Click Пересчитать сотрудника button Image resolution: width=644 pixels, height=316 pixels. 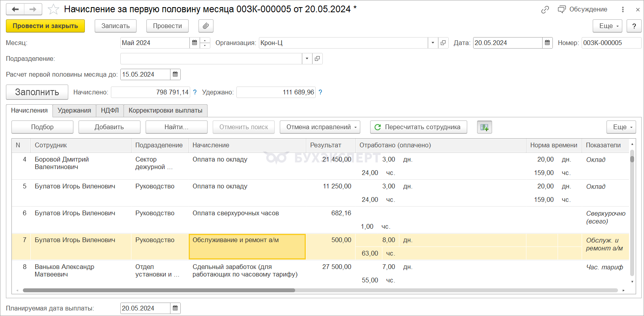coord(418,127)
